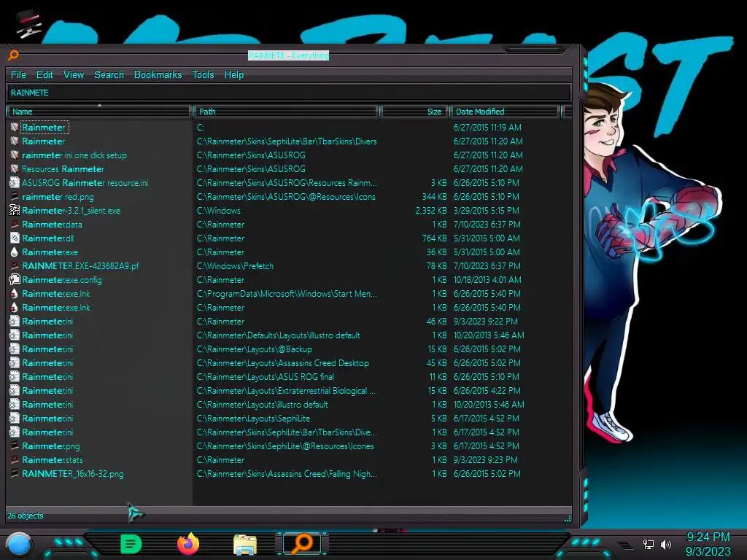
Task: Open the Bookmarks menu
Action: 158,75
